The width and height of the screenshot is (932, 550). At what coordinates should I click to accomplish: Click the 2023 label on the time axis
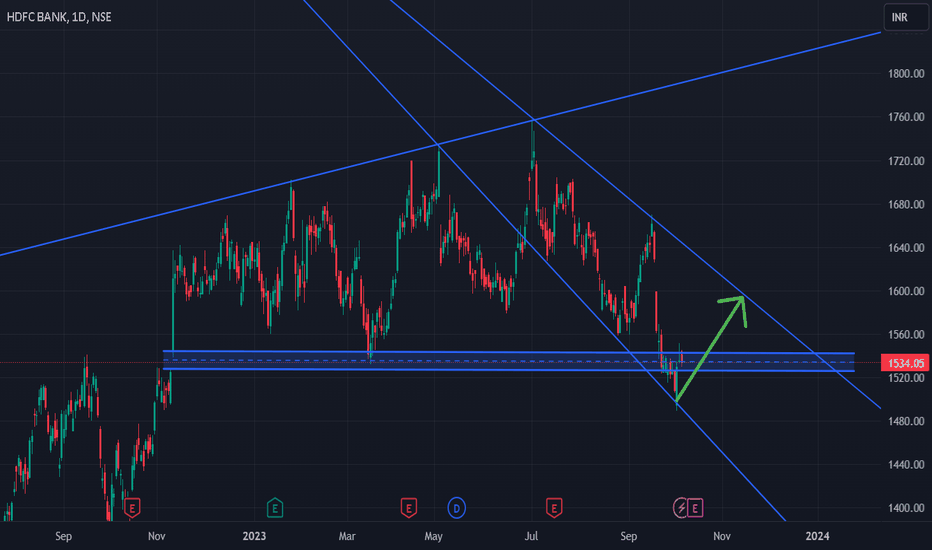click(x=254, y=536)
